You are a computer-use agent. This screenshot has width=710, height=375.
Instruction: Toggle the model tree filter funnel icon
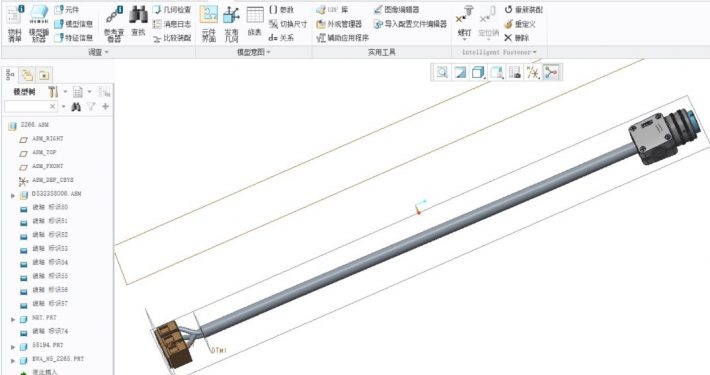click(91, 106)
